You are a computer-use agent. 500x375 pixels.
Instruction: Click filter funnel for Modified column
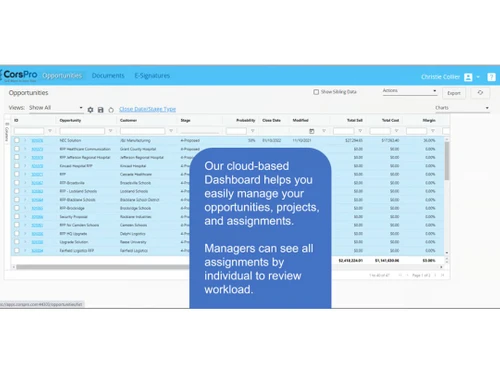point(324,131)
